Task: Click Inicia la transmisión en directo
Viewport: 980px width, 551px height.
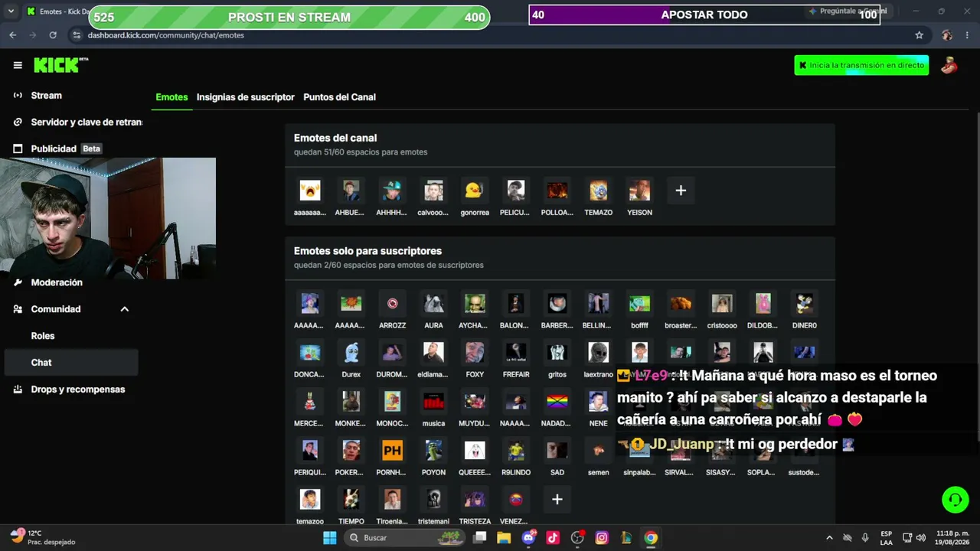Action: (861, 65)
